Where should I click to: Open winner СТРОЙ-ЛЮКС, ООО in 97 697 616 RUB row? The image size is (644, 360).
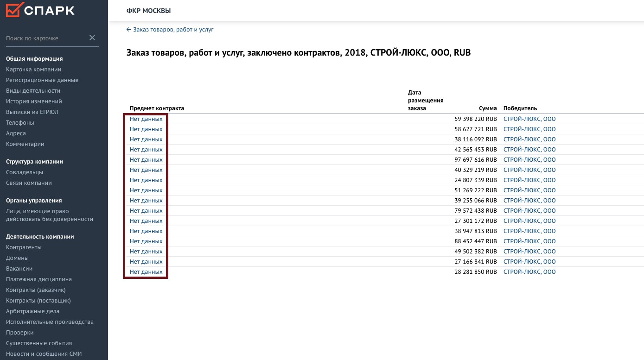tap(529, 160)
